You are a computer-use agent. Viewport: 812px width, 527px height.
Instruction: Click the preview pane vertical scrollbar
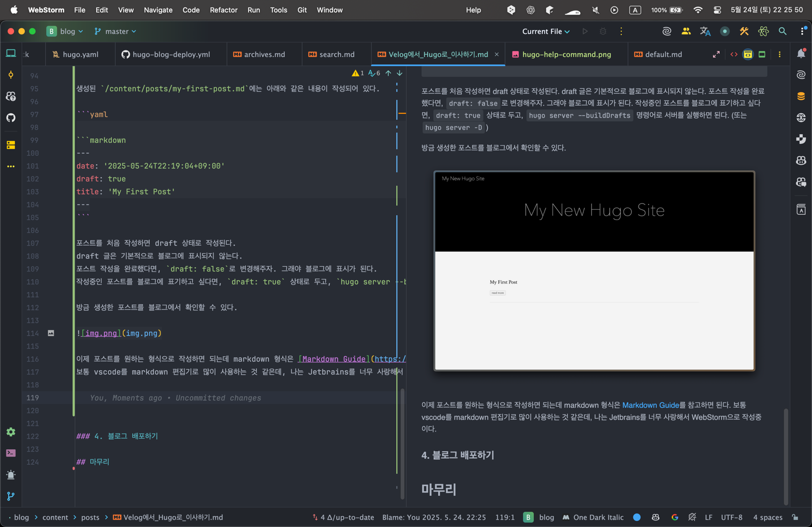tap(786, 456)
